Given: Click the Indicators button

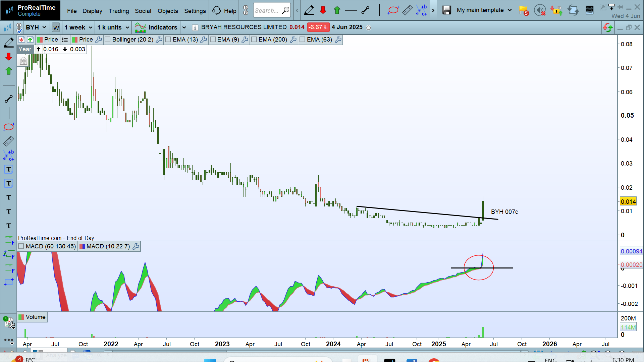Looking at the screenshot, I should pos(156,27).
